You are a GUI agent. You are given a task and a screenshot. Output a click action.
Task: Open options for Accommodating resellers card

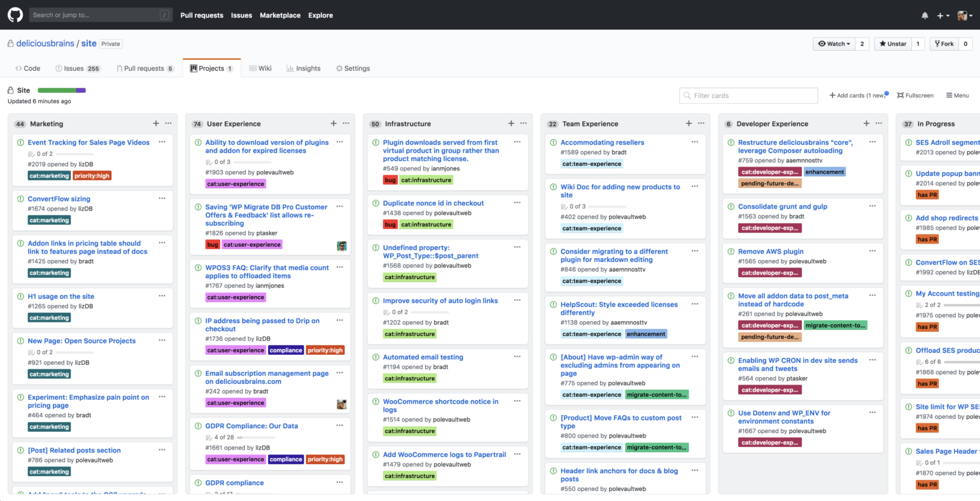(695, 142)
